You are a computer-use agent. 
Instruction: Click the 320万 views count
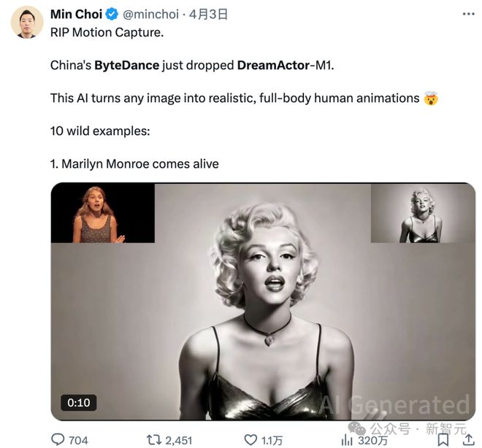(372, 440)
